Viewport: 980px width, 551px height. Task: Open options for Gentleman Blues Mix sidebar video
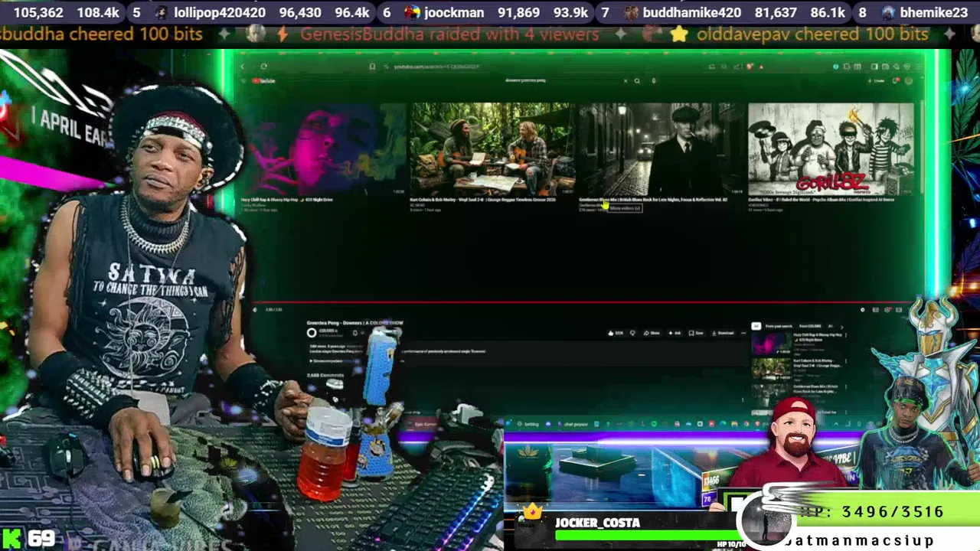pos(846,386)
